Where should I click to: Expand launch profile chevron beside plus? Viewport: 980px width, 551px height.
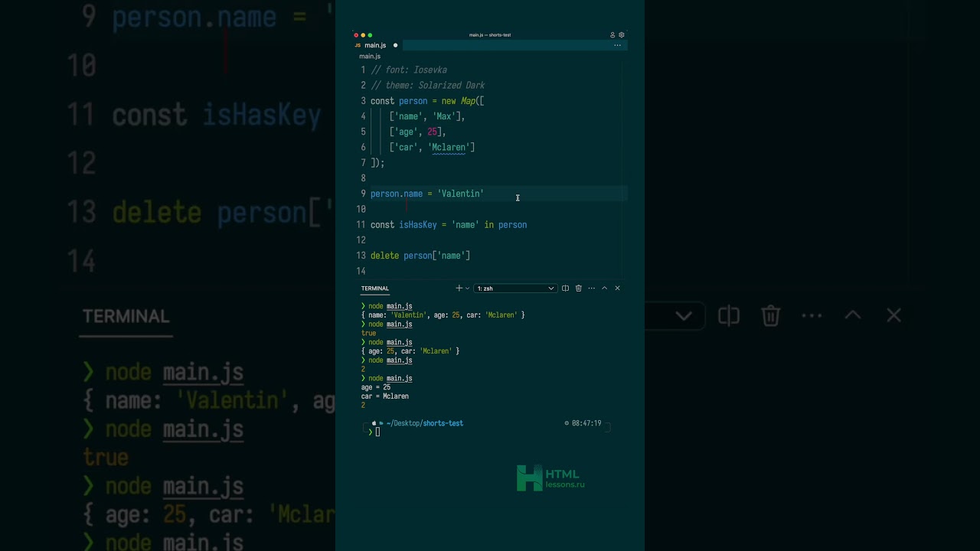[x=467, y=289]
